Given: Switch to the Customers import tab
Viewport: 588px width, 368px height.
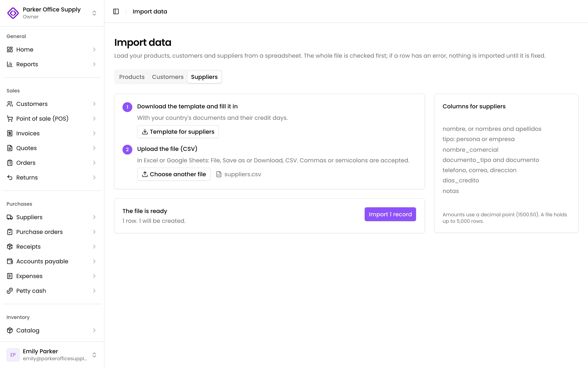Looking at the screenshot, I should click(168, 77).
